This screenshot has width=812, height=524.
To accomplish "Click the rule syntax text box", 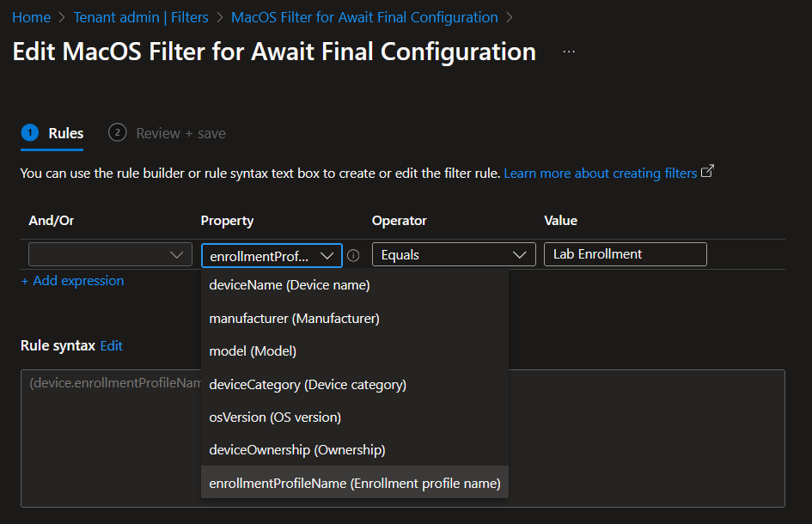I will pos(403,438).
